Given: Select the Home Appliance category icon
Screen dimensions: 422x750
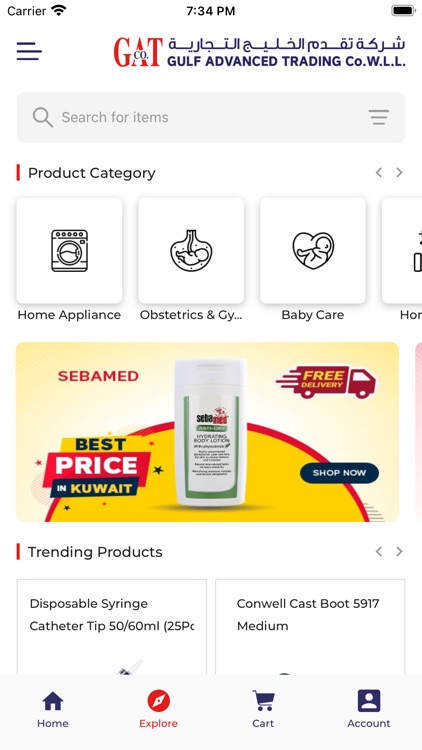Looking at the screenshot, I should (69, 251).
